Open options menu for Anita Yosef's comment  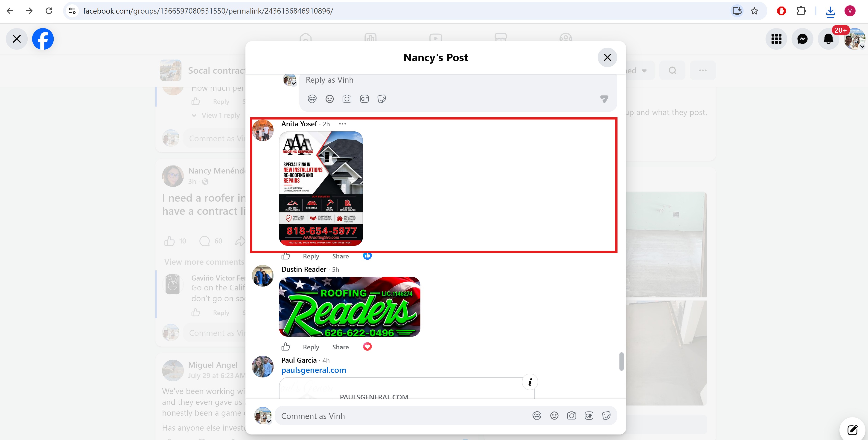coord(343,124)
